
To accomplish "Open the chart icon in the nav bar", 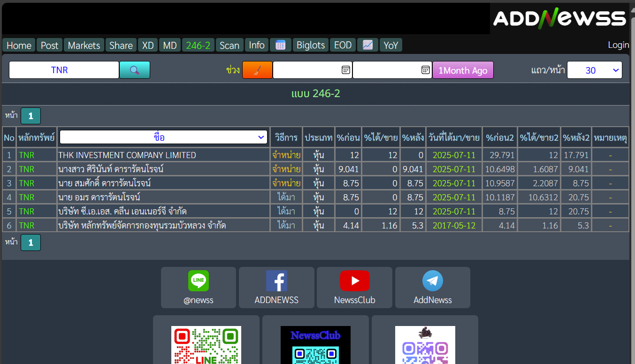I will (368, 45).
